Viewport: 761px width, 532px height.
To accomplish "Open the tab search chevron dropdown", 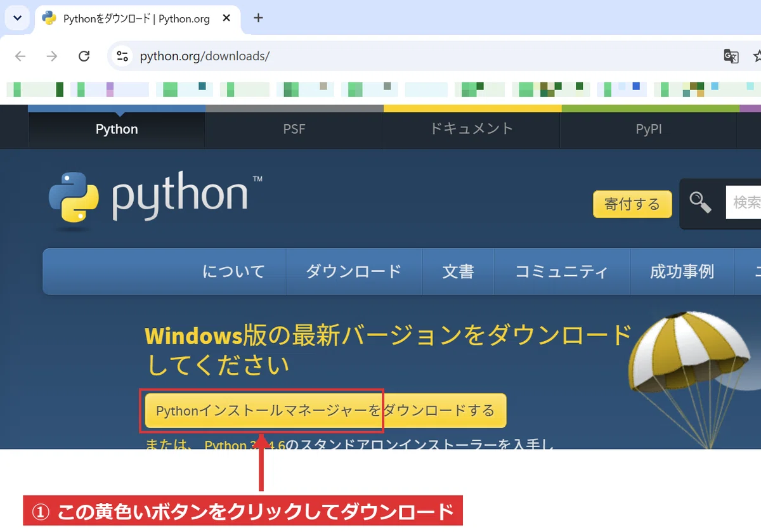I will click(x=17, y=18).
